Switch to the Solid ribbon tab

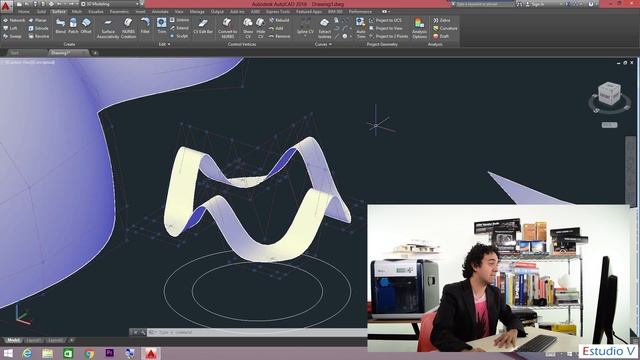pos(41,12)
